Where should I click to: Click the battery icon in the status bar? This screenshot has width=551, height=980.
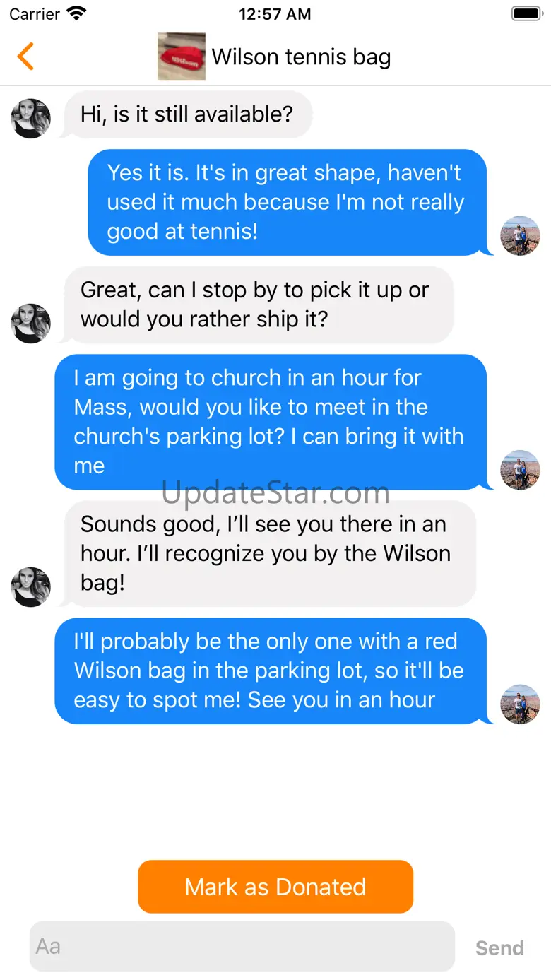click(x=526, y=13)
